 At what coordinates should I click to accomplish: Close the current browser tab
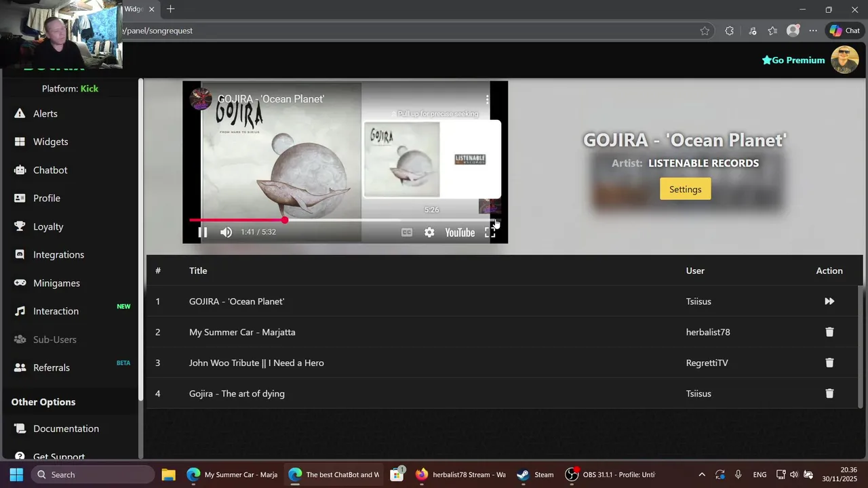point(152,9)
